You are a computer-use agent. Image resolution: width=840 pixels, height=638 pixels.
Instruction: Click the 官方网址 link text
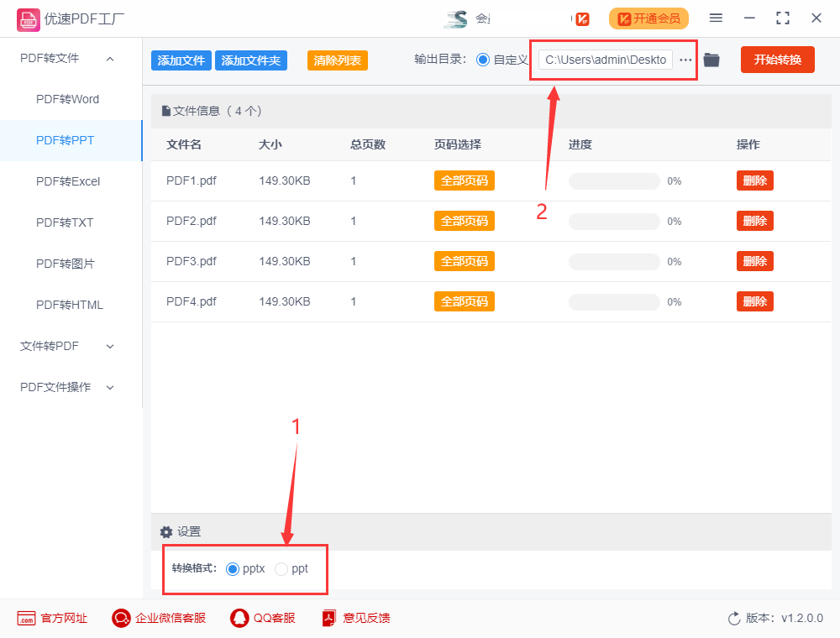click(65, 618)
